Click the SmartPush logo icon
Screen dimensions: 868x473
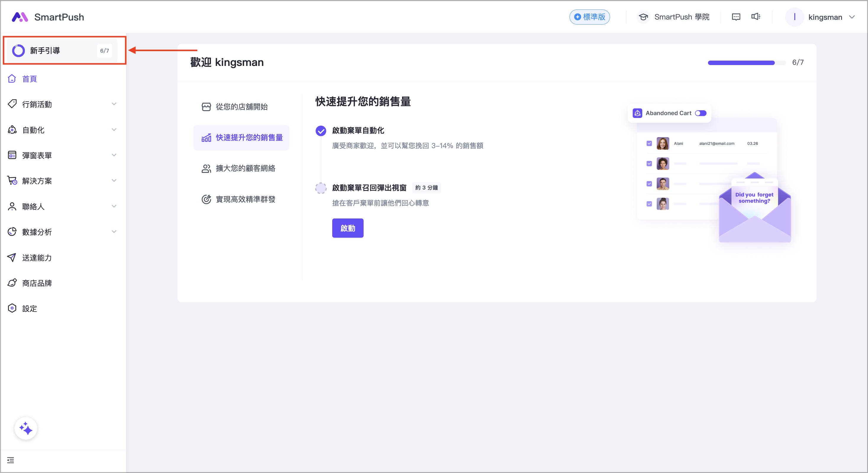[x=20, y=17]
